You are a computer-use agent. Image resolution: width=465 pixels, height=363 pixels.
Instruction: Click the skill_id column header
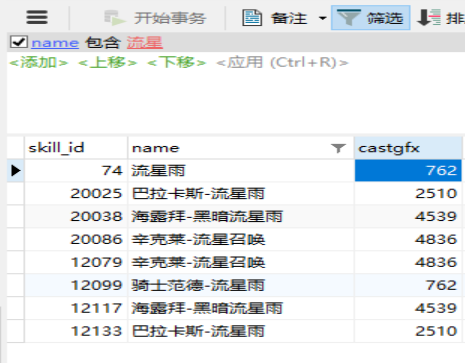(x=76, y=148)
